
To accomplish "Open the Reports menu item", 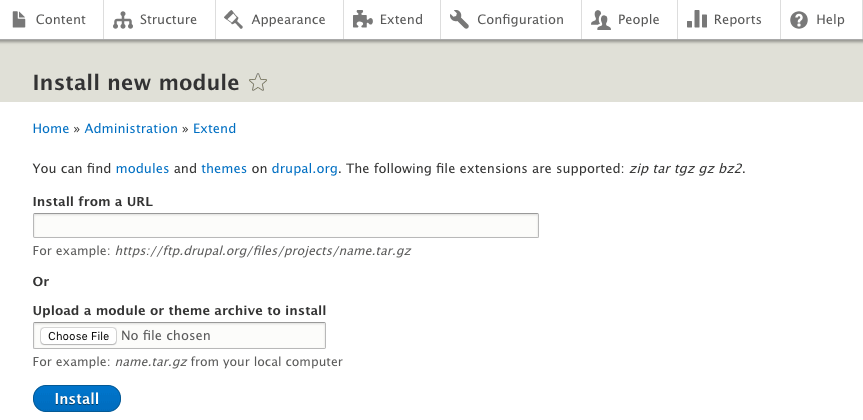I will coord(738,19).
